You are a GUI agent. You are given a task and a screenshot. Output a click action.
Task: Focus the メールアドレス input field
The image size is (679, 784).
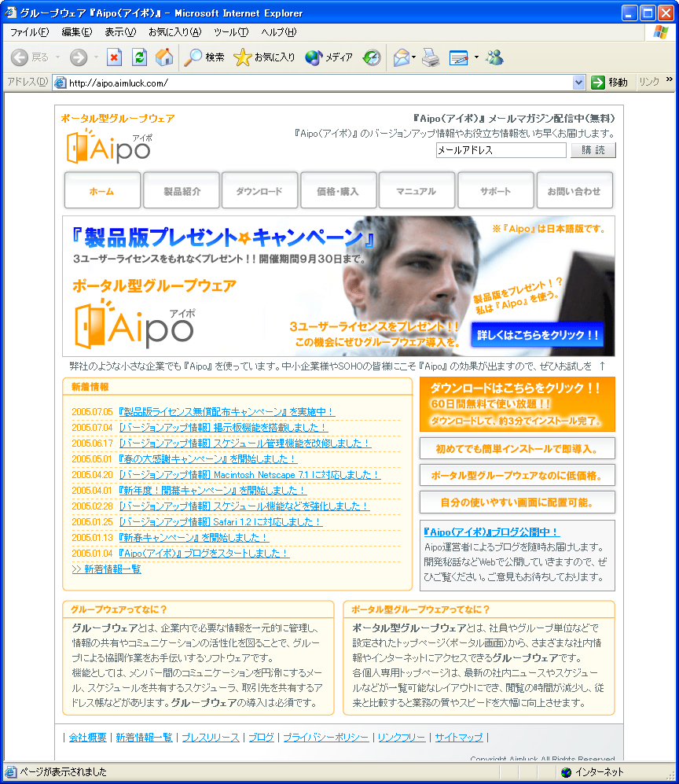(501, 150)
